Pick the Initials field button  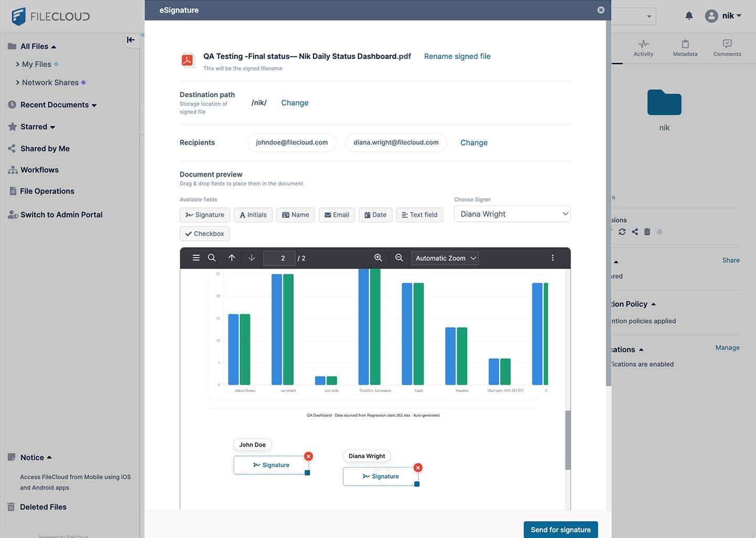(x=253, y=215)
